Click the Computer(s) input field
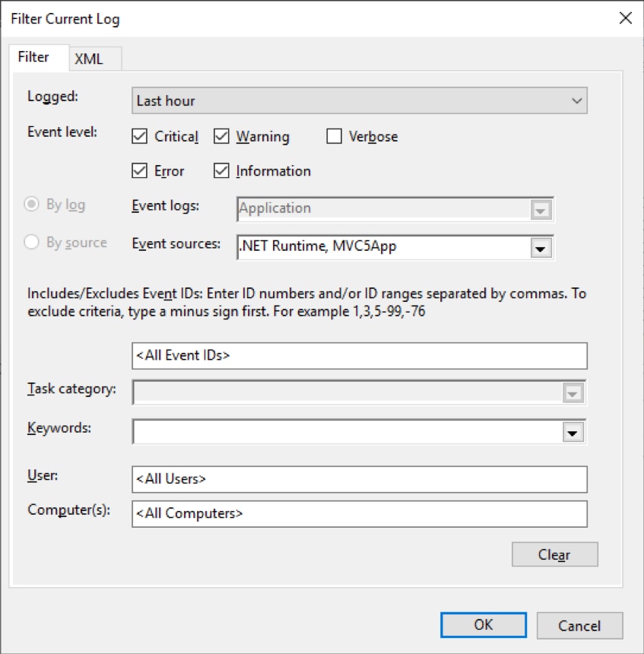 coord(359,513)
